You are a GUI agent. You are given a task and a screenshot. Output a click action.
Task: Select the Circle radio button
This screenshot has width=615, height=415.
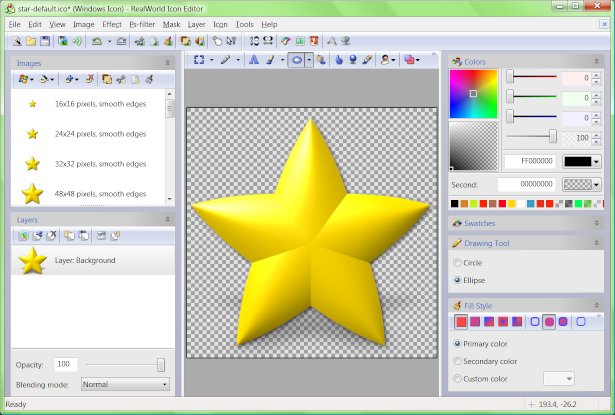[x=458, y=262]
